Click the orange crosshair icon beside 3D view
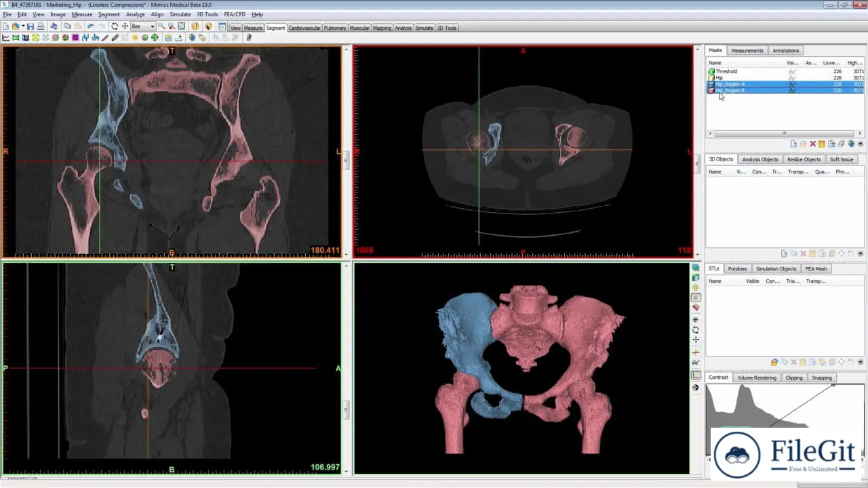 [696, 352]
